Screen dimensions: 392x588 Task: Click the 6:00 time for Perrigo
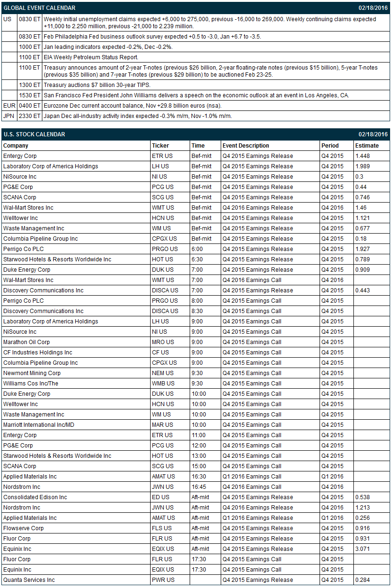197,249
